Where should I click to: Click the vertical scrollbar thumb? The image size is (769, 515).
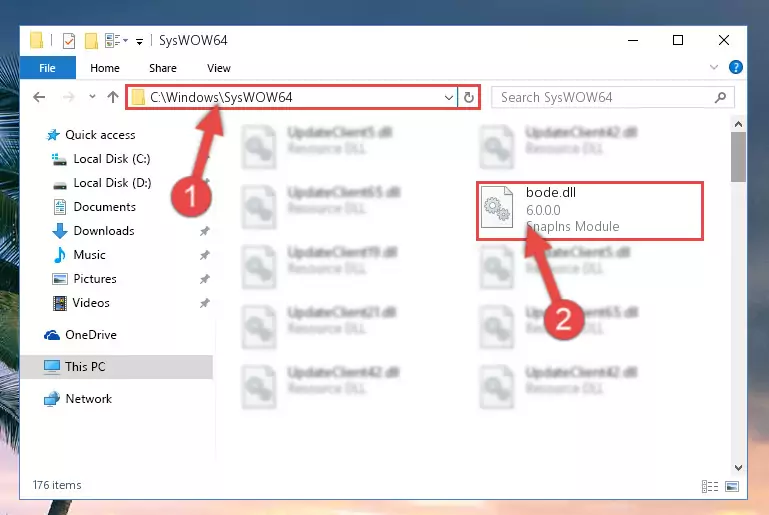738,157
